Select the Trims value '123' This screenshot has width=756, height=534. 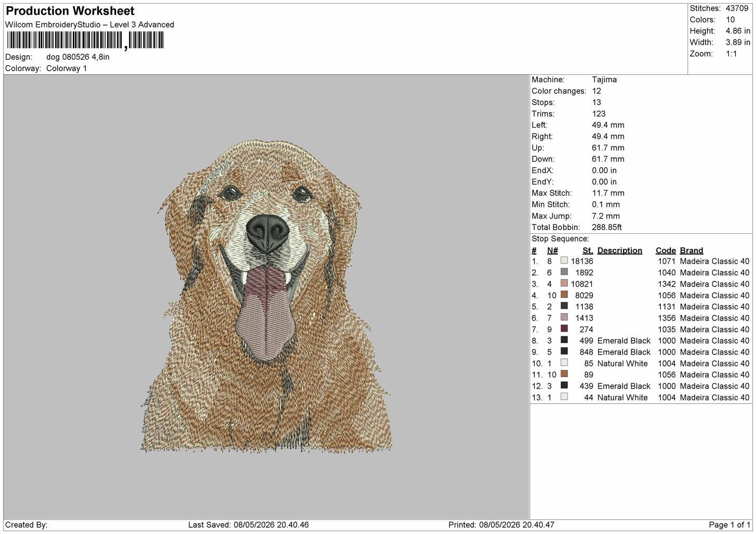point(599,113)
